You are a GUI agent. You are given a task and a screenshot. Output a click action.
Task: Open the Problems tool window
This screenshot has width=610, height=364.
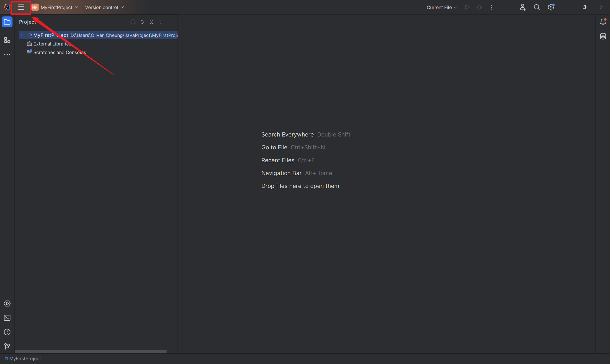point(7,332)
